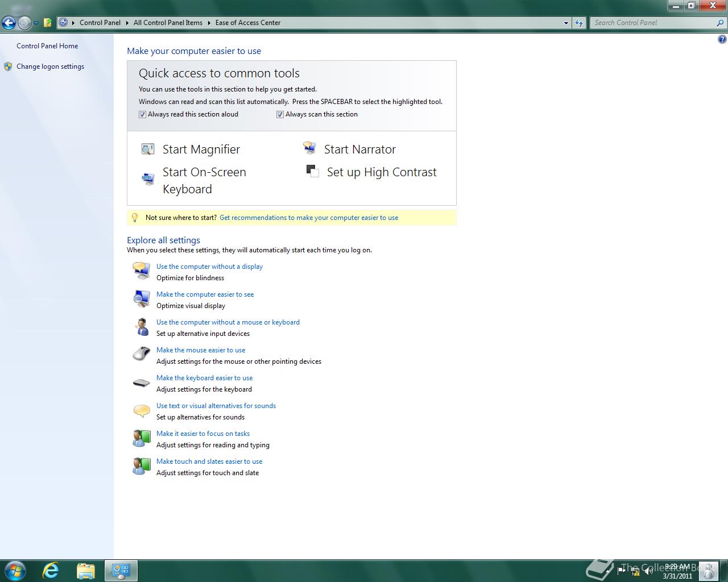The image size is (728, 582).
Task: Uncheck 'Always scan this section'
Action: click(x=280, y=114)
